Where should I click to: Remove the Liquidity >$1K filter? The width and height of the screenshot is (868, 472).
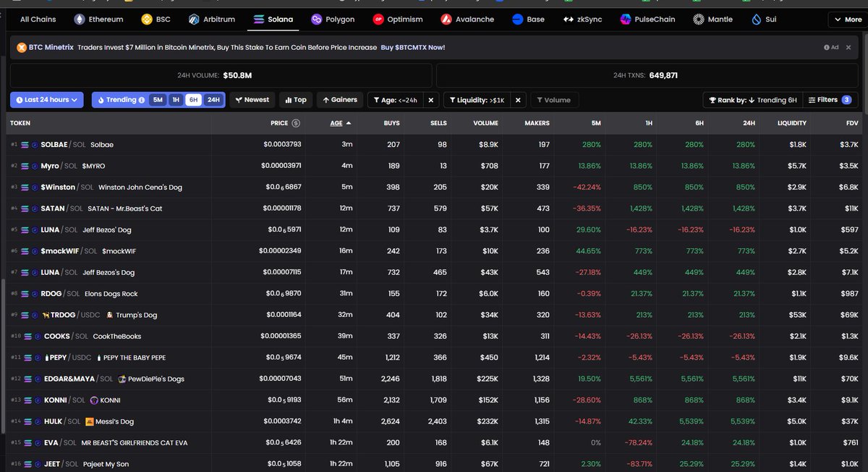pyautogui.click(x=518, y=100)
